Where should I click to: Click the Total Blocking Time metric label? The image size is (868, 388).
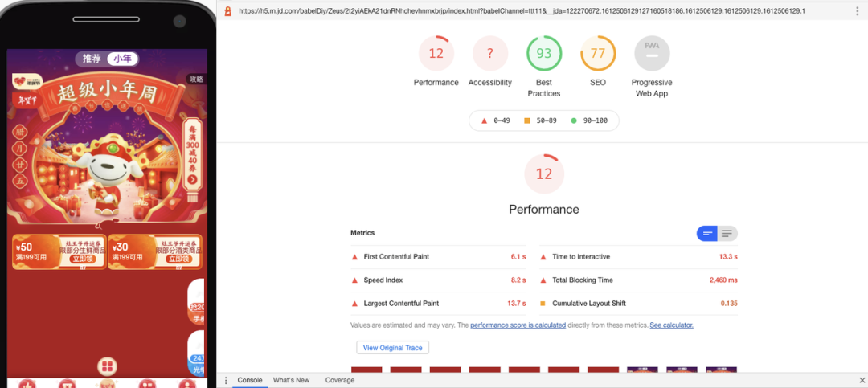[x=583, y=280]
